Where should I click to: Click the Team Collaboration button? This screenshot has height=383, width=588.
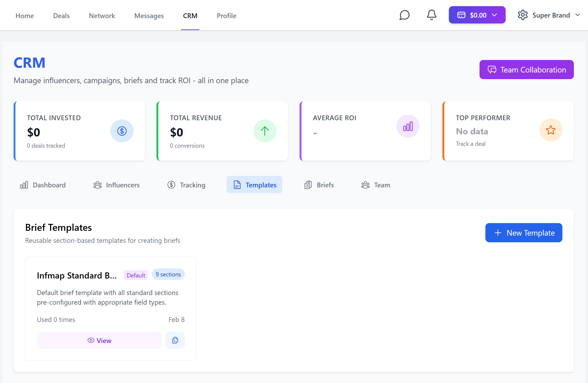(526, 70)
